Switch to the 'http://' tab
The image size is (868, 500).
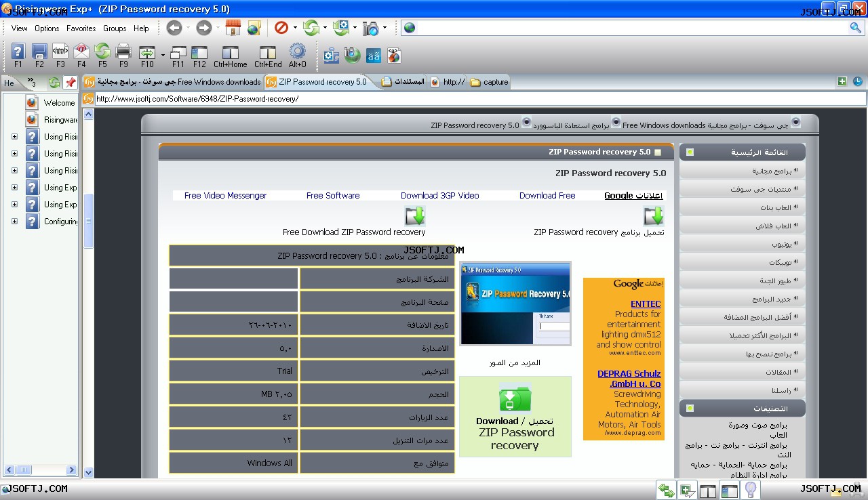[x=448, y=82]
